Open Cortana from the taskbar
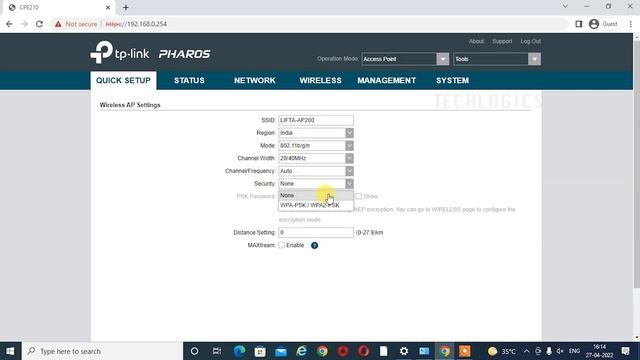Screen dimensions: 640x360 [x=194, y=351]
